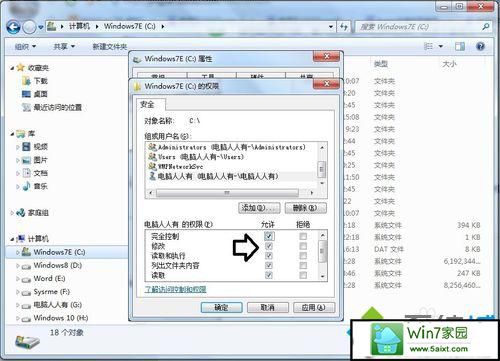The height and width of the screenshot is (361, 500).
Task: Open 桌面 in favorites
Action: (35, 94)
